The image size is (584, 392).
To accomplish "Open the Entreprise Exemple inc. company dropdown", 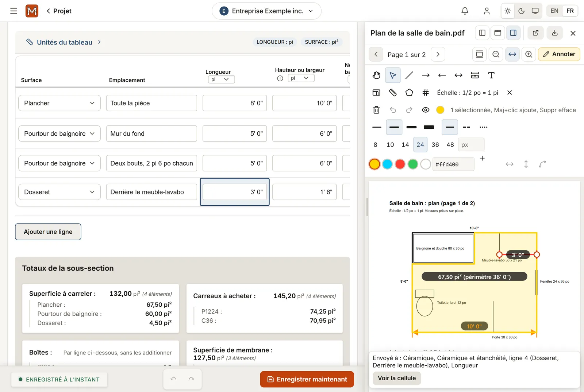I will pos(266,11).
